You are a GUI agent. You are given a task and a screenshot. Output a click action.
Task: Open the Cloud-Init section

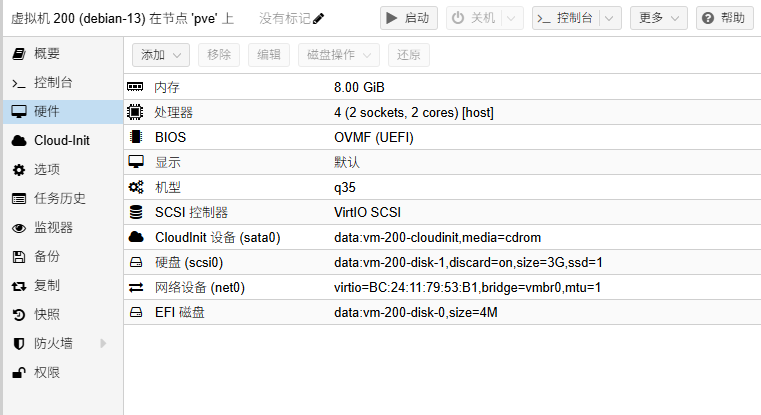pos(61,141)
